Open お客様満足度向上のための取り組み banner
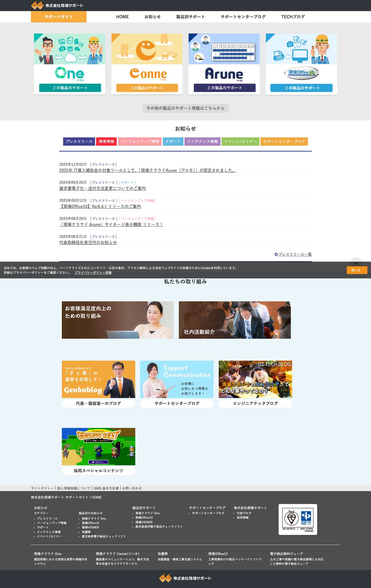 tap(118, 320)
